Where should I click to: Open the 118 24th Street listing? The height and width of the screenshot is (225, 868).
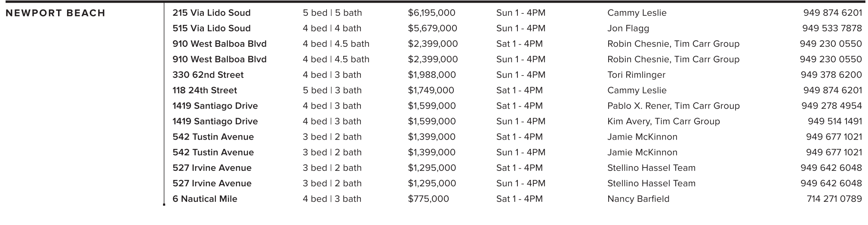point(205,90)
